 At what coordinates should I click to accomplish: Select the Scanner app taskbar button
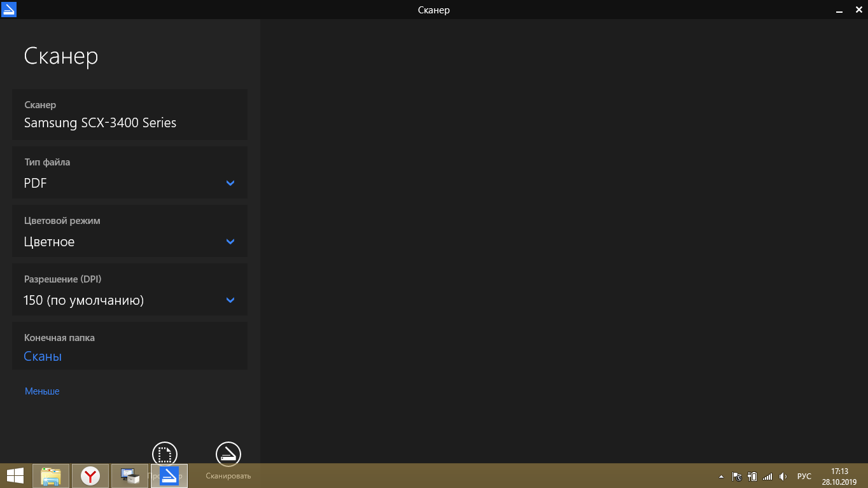[x=169, y=476]
